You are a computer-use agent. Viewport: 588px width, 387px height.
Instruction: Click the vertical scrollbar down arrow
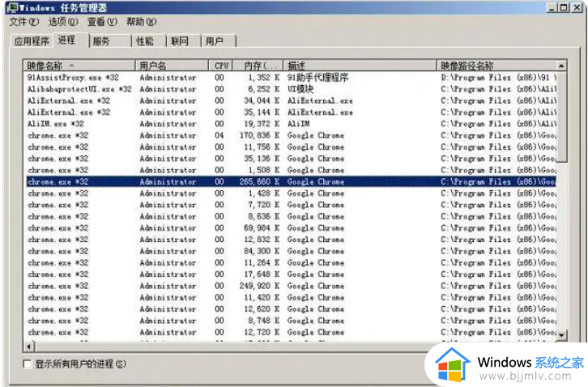point(561,335)
